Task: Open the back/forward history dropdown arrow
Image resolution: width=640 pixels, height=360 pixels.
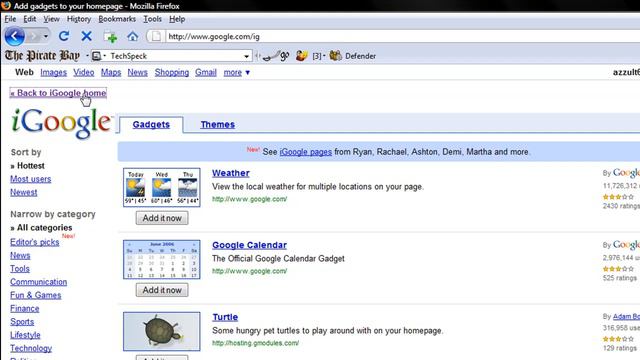Action: tap(46, 36)
